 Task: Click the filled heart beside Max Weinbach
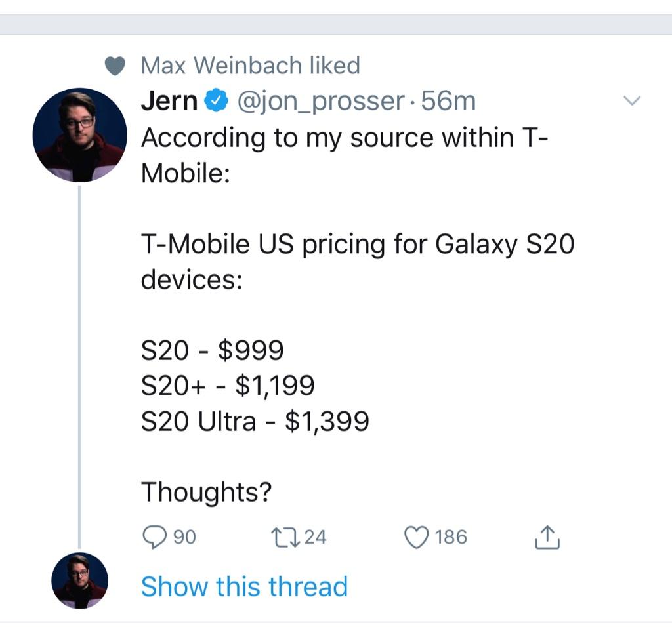[115, 66]
